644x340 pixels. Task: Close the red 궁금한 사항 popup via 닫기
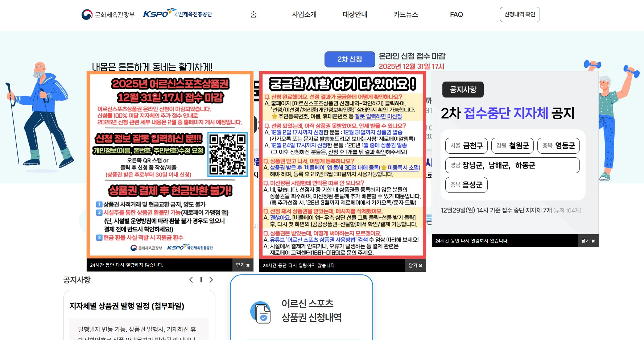click(415, 265)
